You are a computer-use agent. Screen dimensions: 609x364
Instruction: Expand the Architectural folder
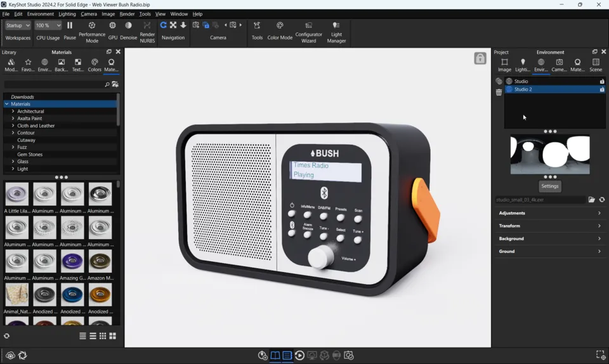point(13,111)
